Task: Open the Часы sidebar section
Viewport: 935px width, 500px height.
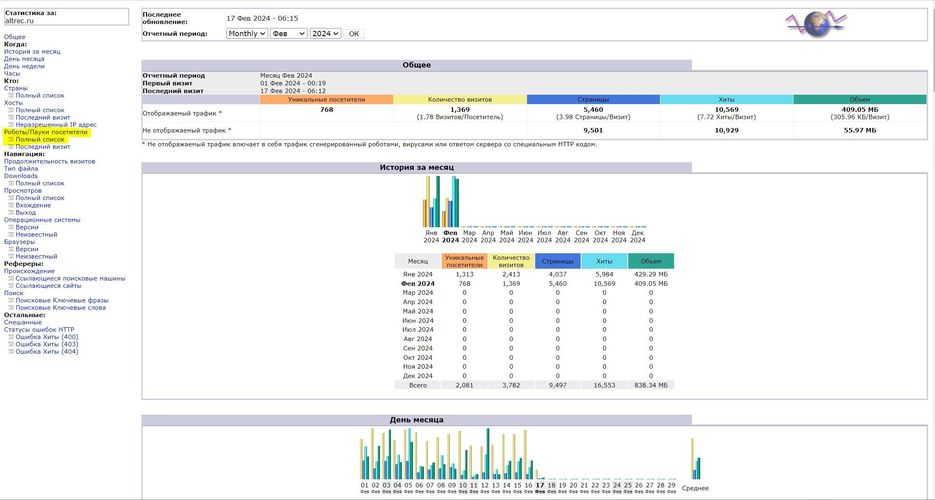Action: point(11,73)
